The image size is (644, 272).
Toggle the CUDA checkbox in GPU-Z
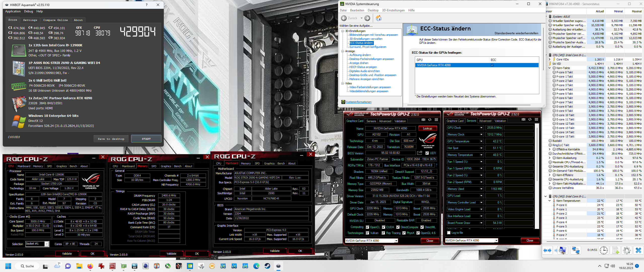[383, 227]
